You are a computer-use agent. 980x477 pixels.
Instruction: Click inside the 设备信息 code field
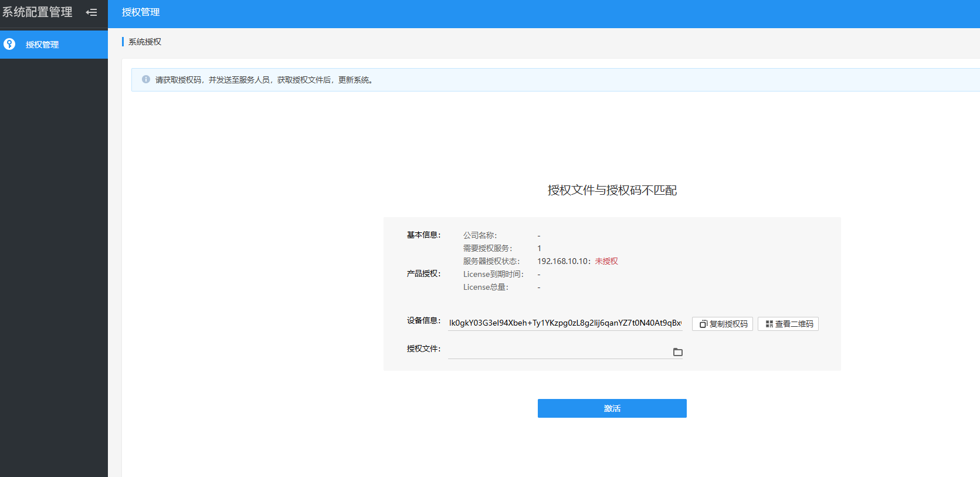coord(564,323)
